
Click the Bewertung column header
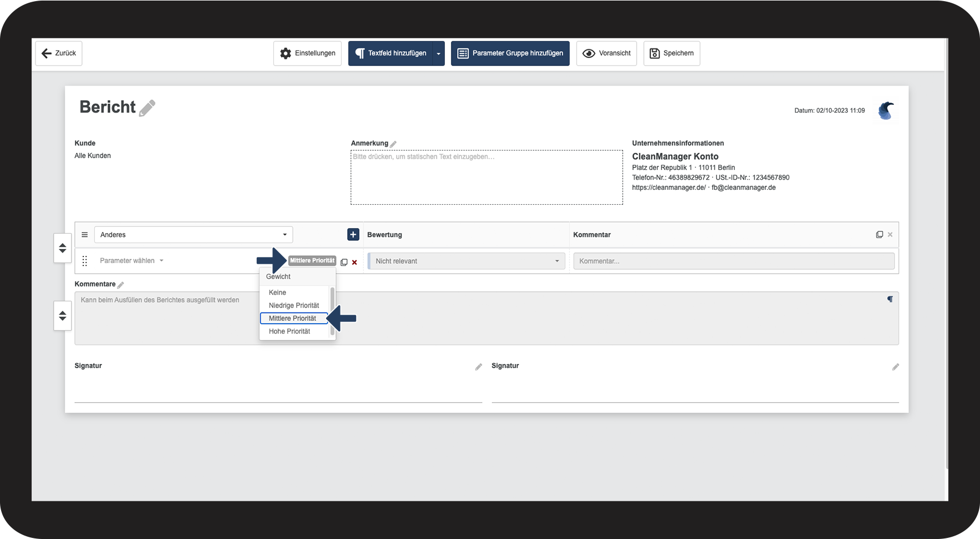(384, 235)
